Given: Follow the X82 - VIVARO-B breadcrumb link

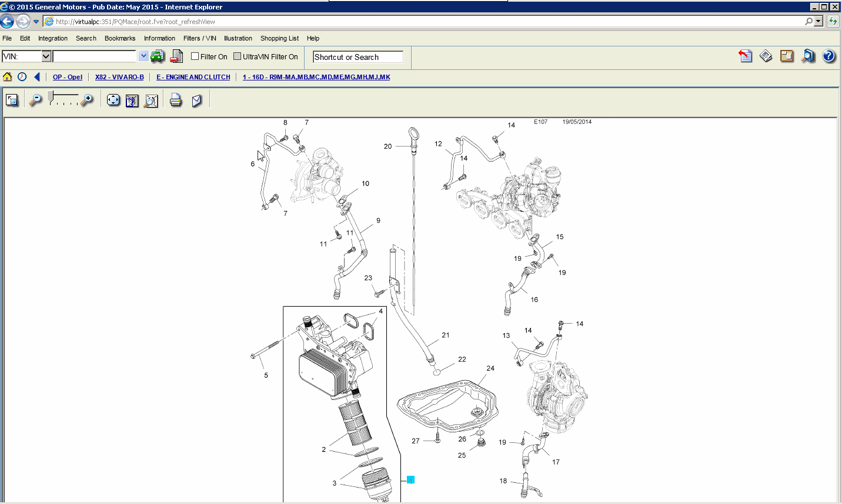Looking at the screenshot, I should [x=119, y=77].
